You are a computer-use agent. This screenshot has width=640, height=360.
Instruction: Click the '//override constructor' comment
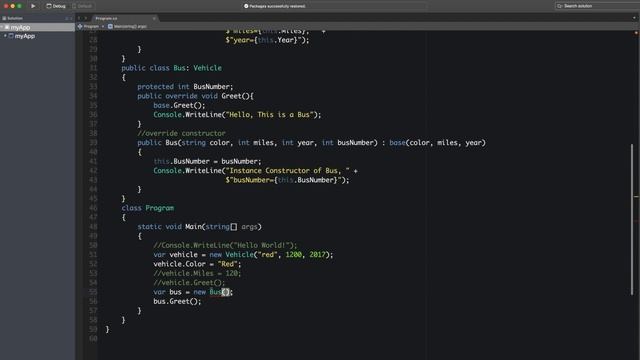181,133
